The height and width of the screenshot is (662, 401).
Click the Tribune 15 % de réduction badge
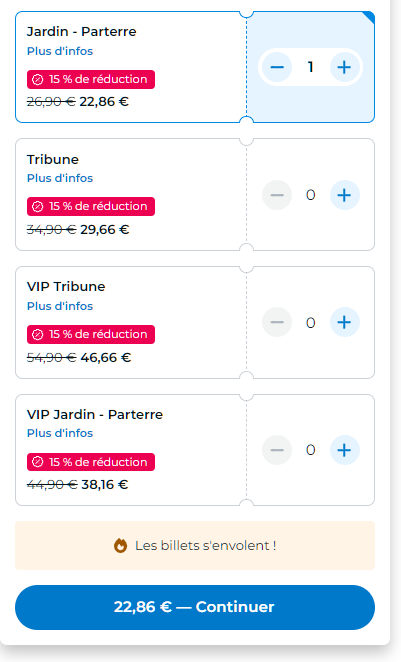coord(91,206)
